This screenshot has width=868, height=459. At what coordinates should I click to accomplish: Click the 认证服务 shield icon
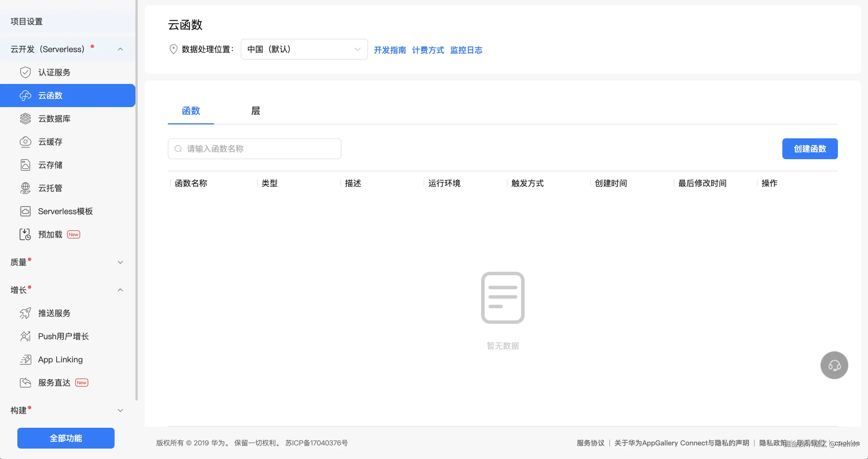click(25, 72)
